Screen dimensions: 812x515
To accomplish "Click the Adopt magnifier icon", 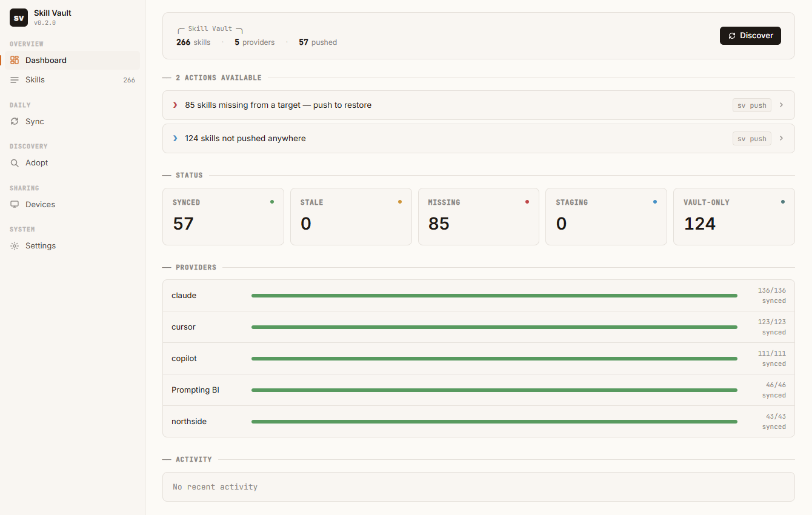I will click(x=15, y=163).
